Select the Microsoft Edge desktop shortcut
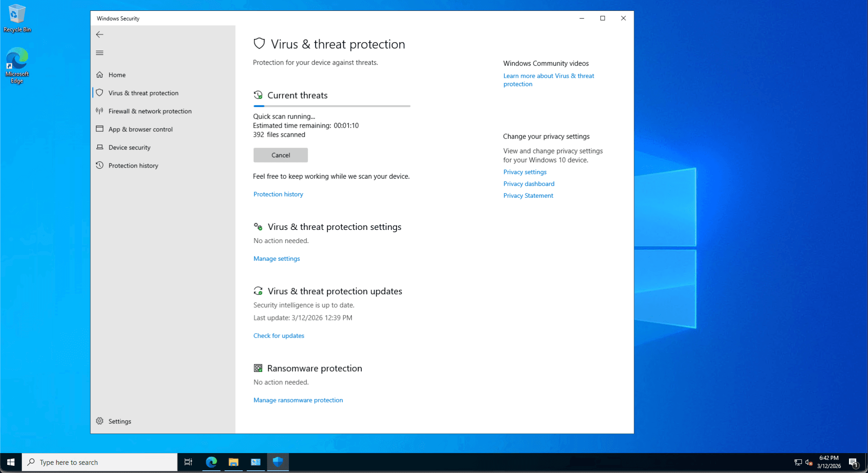This screenshot has width=868, height=473. coord(17,66)
